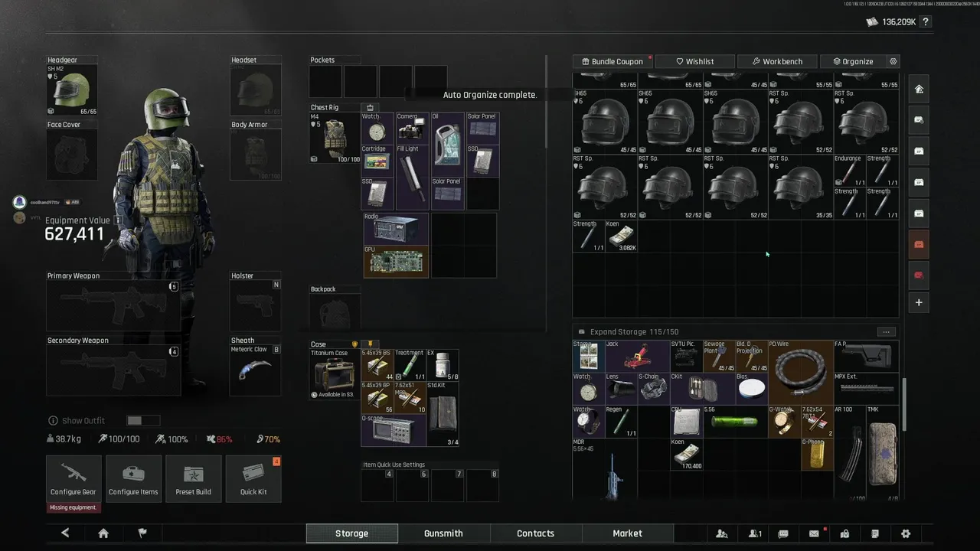Select the Endurance injector item
Viewport: 980px width, 551px height.
tap(849, 171)
